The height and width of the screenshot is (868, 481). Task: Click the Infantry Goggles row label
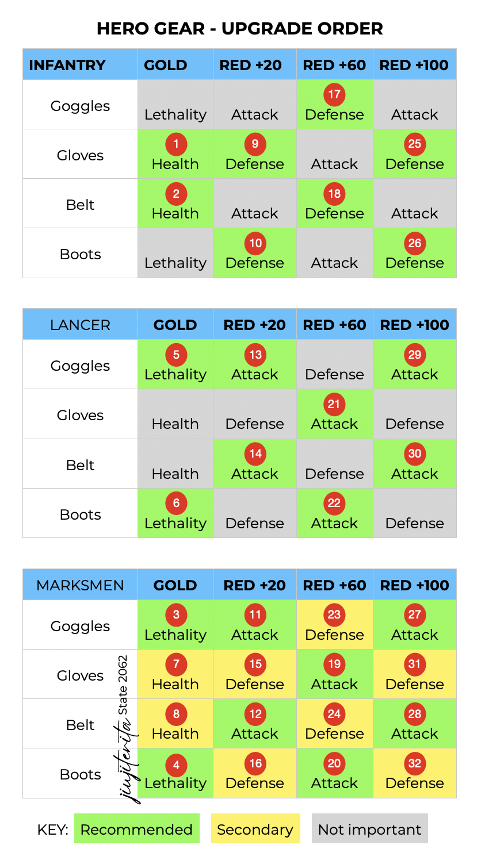click(x=80, y=106)
